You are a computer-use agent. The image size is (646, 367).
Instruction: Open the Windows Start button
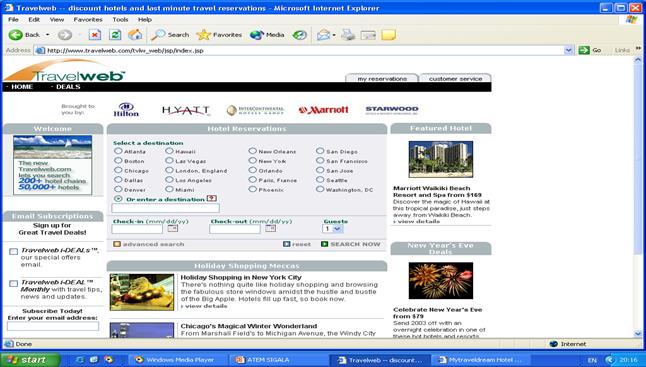tap(30, 360)
